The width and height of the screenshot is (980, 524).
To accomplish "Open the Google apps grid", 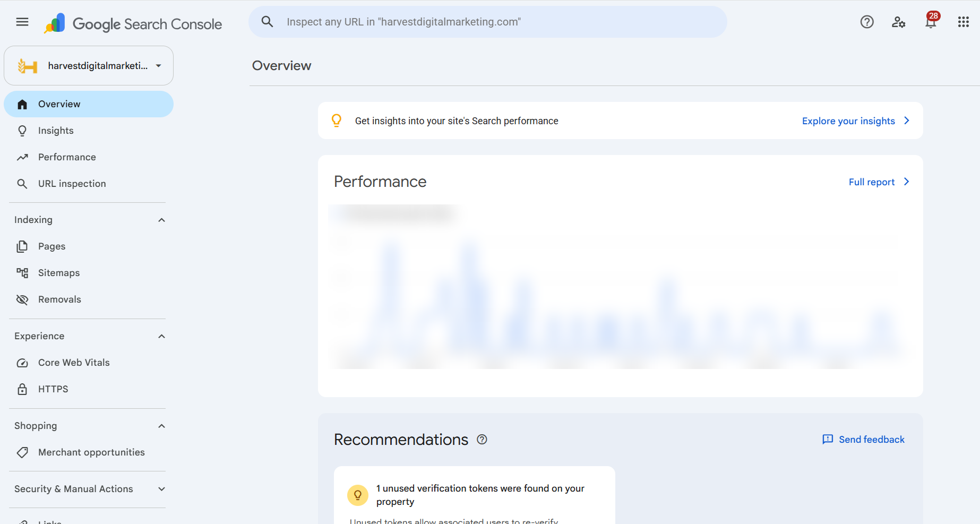I will [x=964, y=22].
